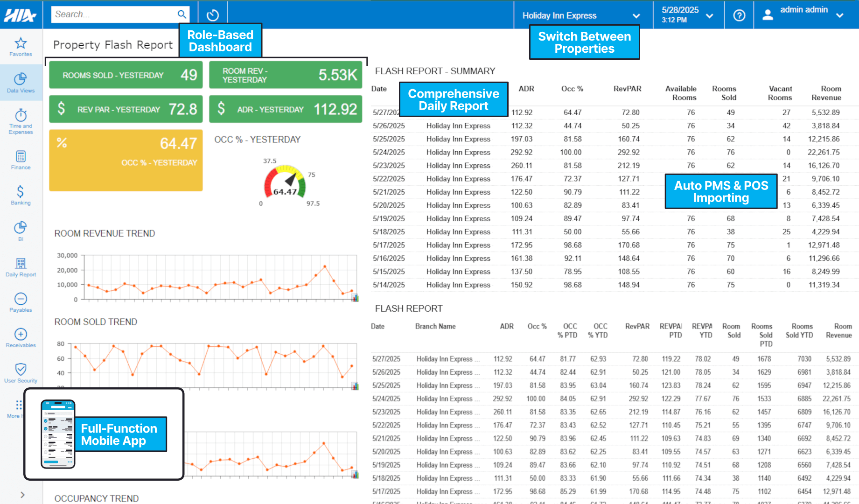Click the Rooms Sold - Yesterday tile

coord(126,75)
